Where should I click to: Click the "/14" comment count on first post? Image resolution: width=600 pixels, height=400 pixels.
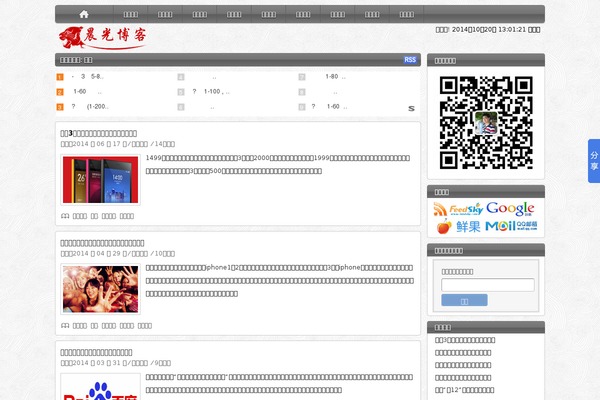pos(163,144)
